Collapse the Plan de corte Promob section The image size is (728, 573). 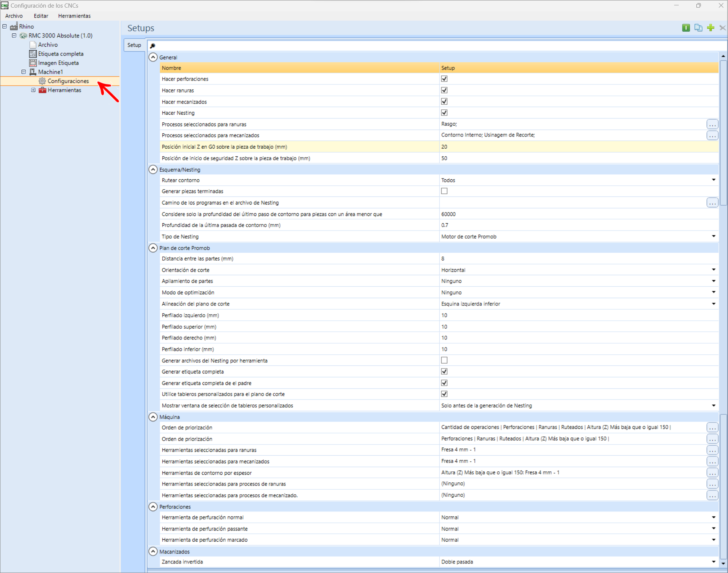pyautogui.click(x=153, y=248)
